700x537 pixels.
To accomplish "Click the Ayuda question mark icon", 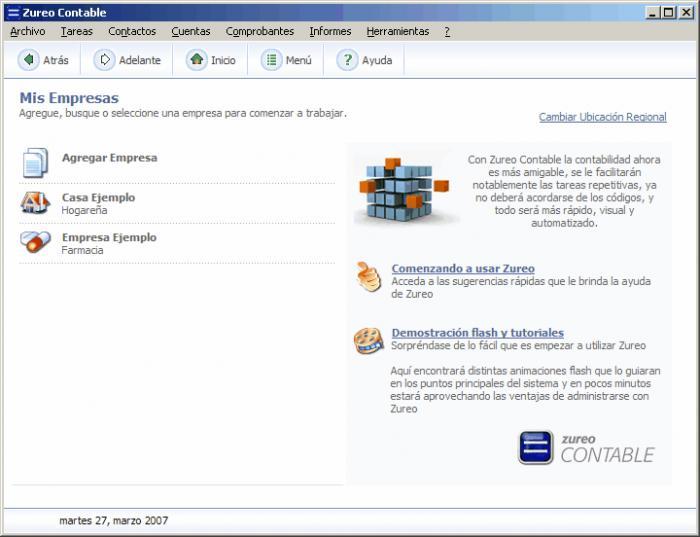I will coord(347,60).
